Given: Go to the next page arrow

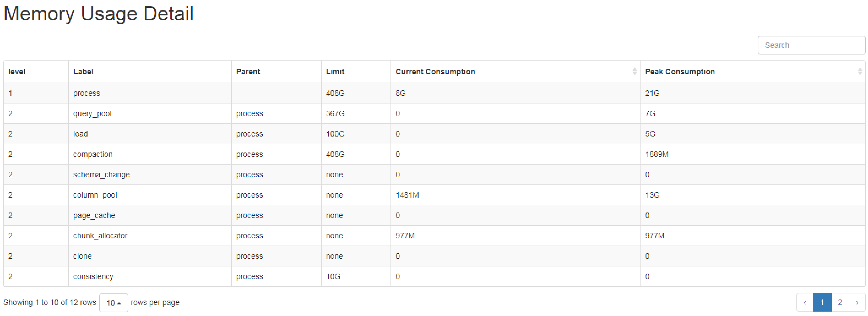Looking at the screenshot, I should coord(857,303).
